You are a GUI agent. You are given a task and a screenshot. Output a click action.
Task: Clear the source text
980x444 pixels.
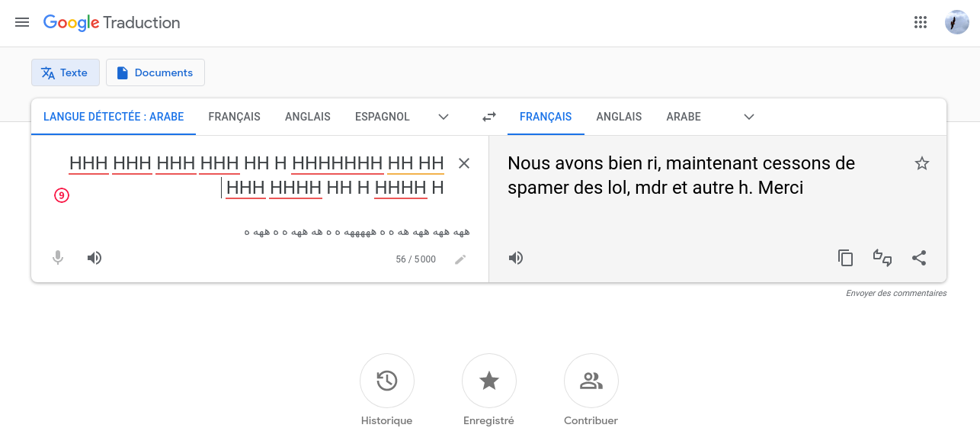(464, 163)
